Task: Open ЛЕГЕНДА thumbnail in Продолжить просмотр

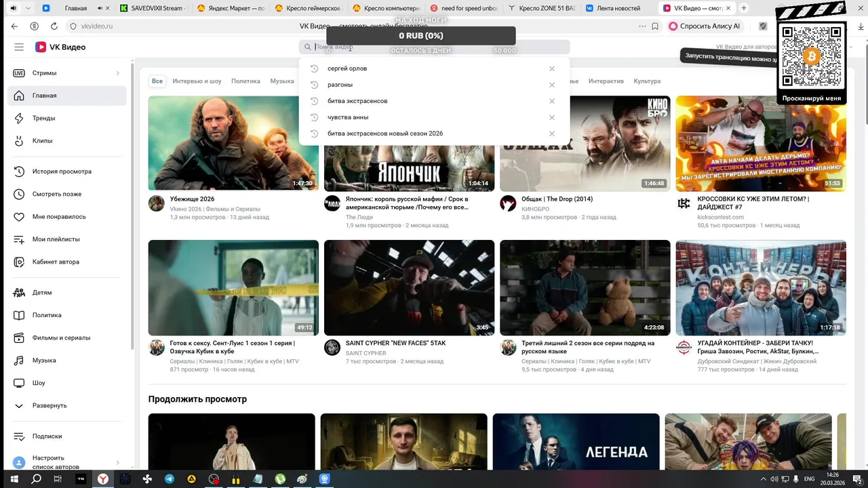Action: pyautogui.click(x=576, y=441)
